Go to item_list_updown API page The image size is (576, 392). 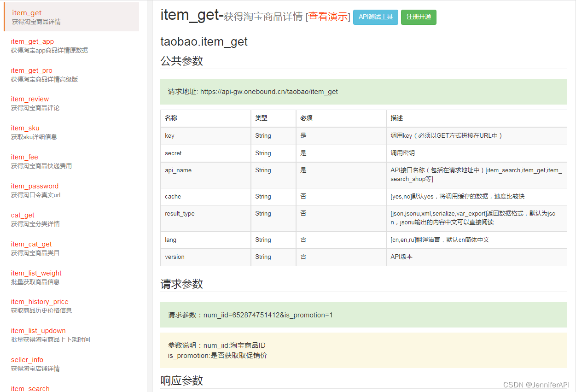38,331
